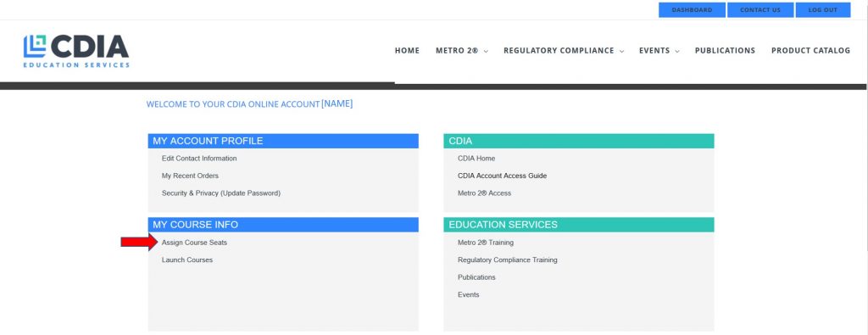
Task: Go to the Home menu item
Action: point(407,50)
